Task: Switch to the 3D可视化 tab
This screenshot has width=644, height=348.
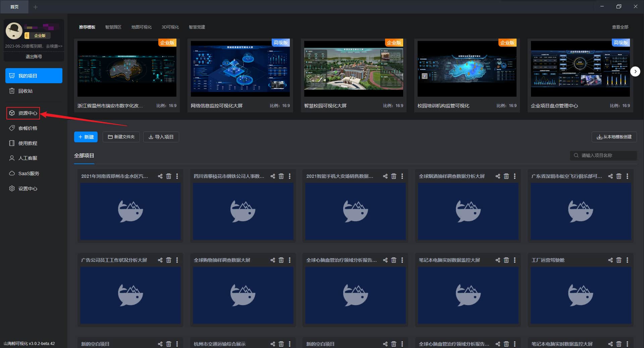Action: click(x=170, y=27)
